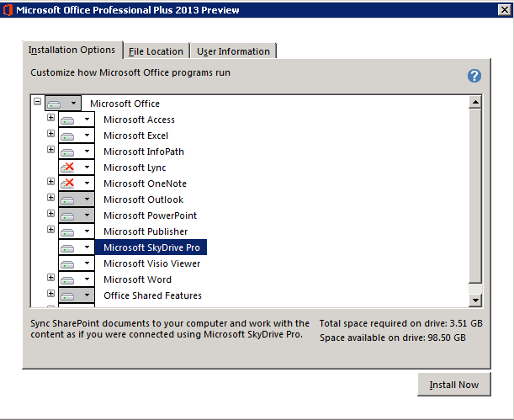Open the not-available dropdown for Microsoft OneNote
The image size is (514, 420).
(x=77, y=183)
